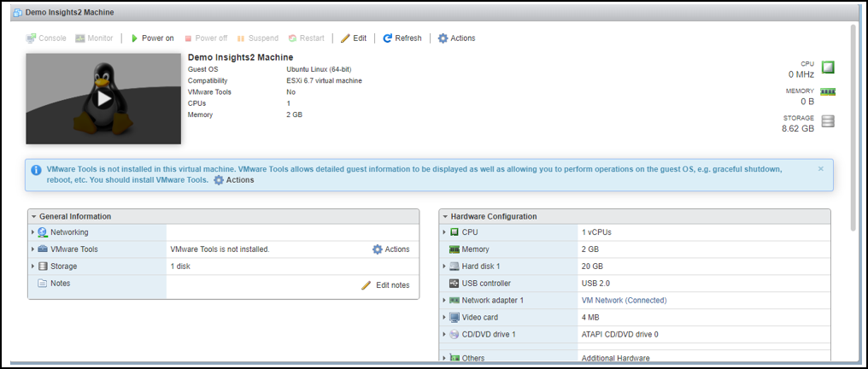This screenshot has height=369, width=868.
Task: Click the CPU icon in Hardware Configuration
Action: tap(454, 232)
